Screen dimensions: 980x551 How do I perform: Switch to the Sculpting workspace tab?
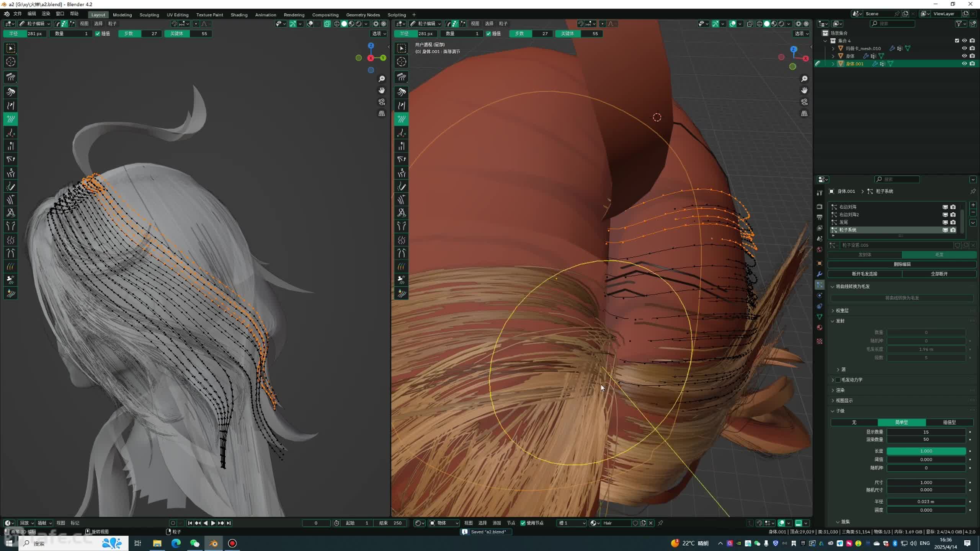pos(149,15)
